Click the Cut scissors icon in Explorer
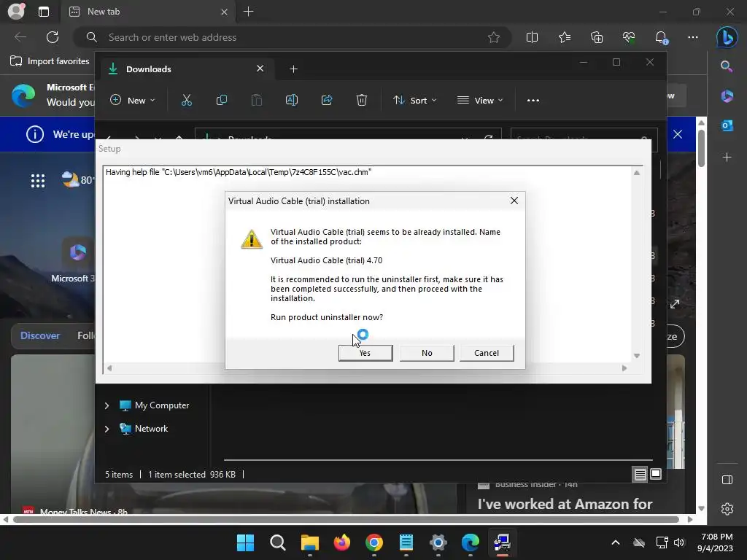This screenshot has height=560, width=747. point(187,100)
